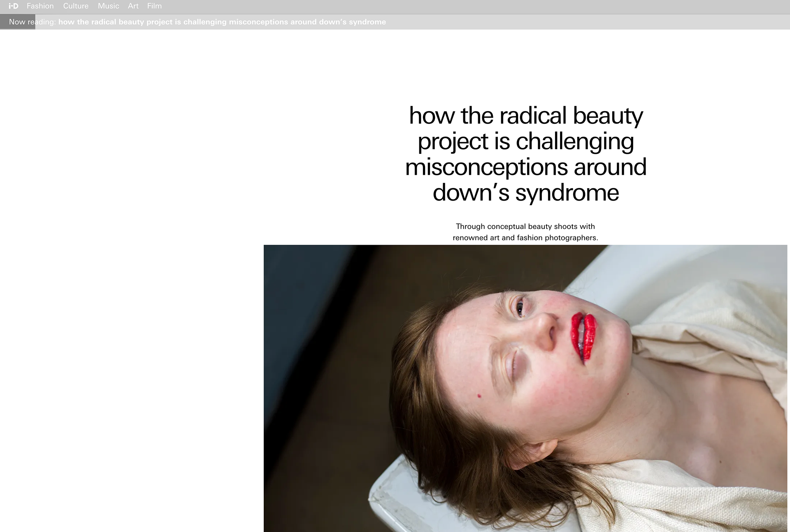This screenshot has width=790, height=532.
Task: Go to the Music section
Action: pos(108,6)
